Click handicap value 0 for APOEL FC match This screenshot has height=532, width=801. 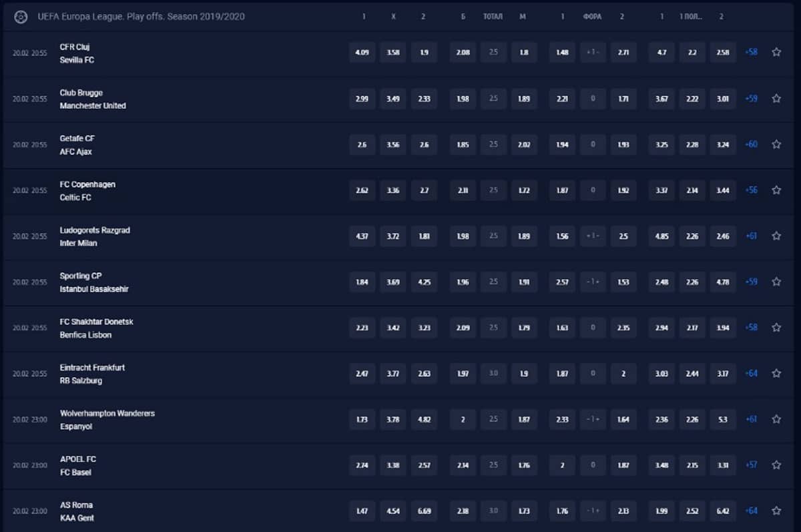coord(593,465)
